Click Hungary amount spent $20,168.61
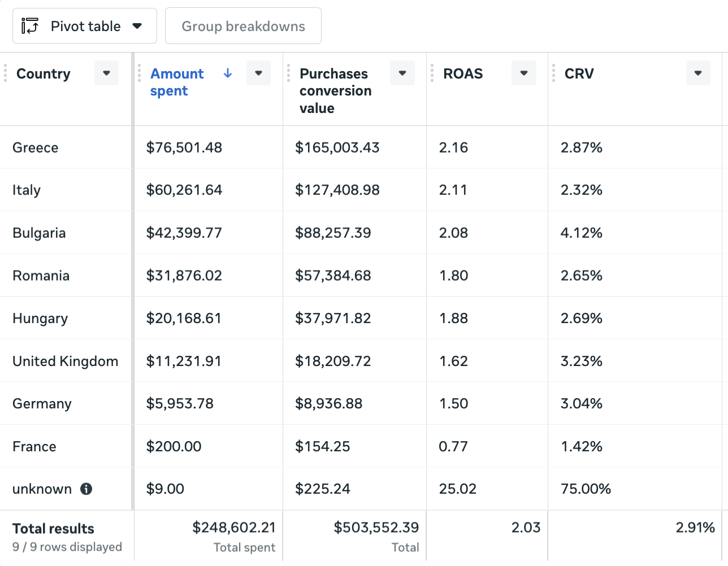 click(184, 318)
